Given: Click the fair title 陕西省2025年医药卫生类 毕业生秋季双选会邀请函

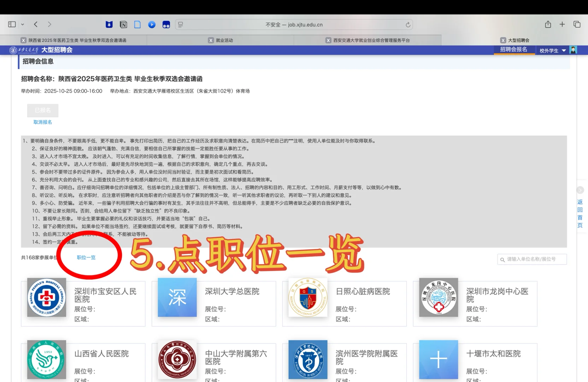Looking at the screenshot, I should (130, 79).
